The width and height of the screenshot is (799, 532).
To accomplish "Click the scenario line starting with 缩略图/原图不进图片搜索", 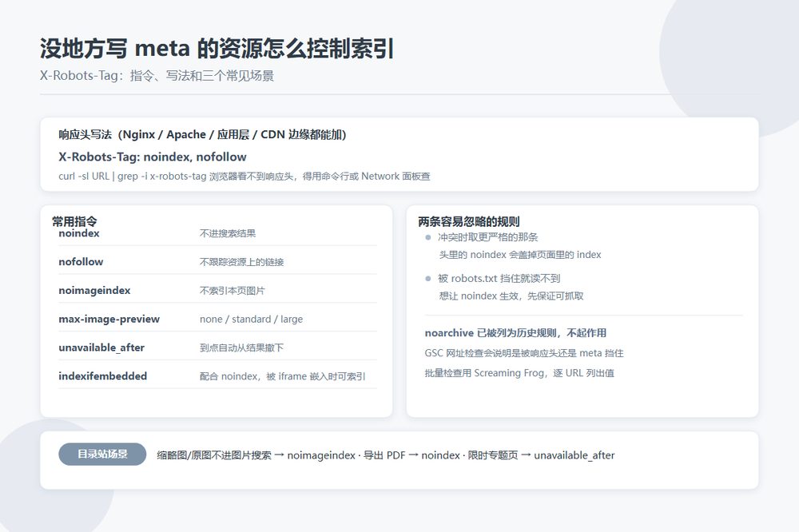I will (x=386, y=455).
